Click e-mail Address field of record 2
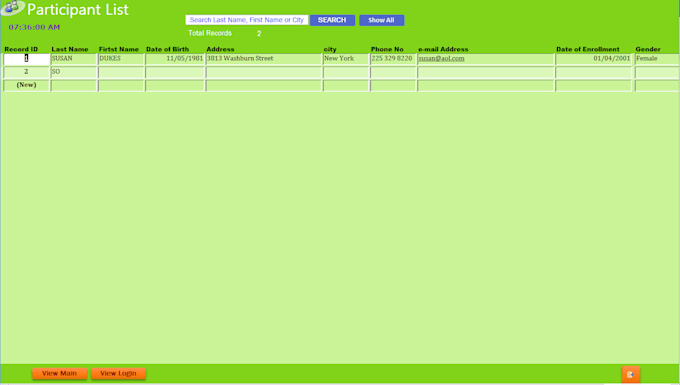This screenshot has width=680, height=385. pyautogui.click(x=486, y=72)
